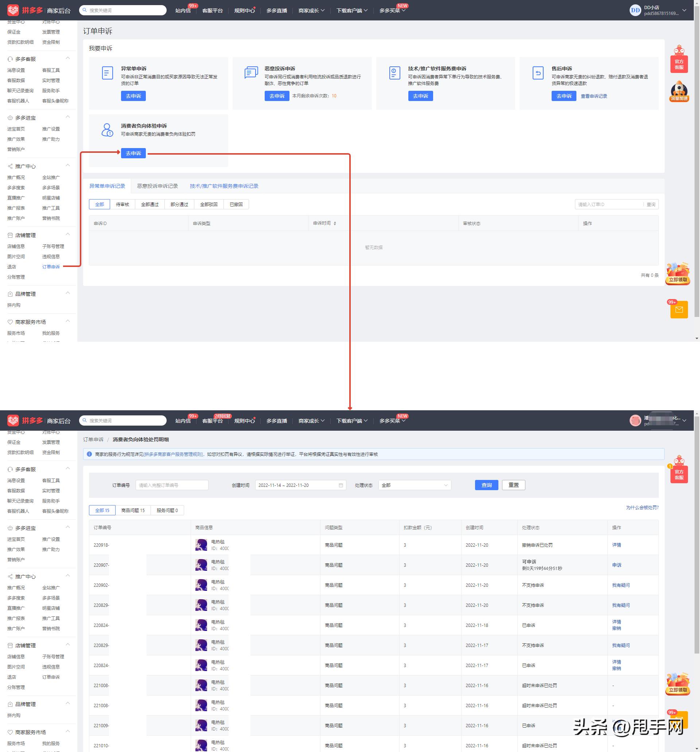Click the 查看申诉记录 link
Image resolution: width=700 pixels, height=752 pixels.
(x=594, y=96)
